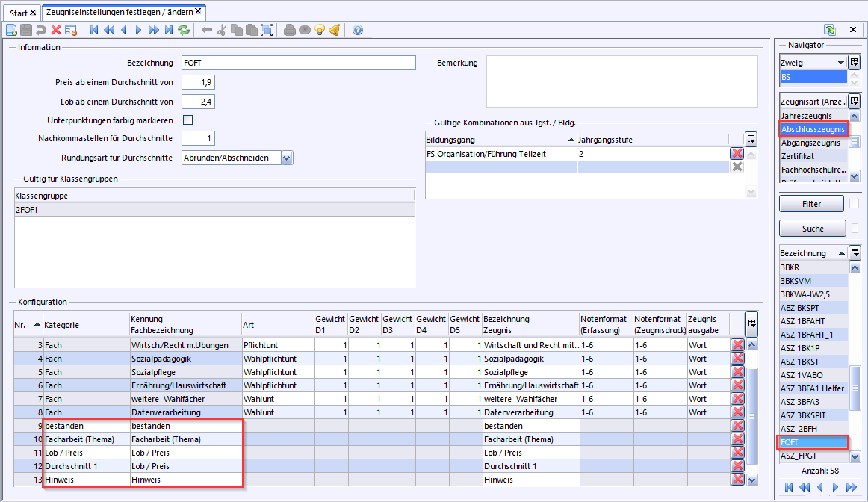Click the light bulb icon in toolbar
This screenshot has width=868, height=502.
coord(320,30)
